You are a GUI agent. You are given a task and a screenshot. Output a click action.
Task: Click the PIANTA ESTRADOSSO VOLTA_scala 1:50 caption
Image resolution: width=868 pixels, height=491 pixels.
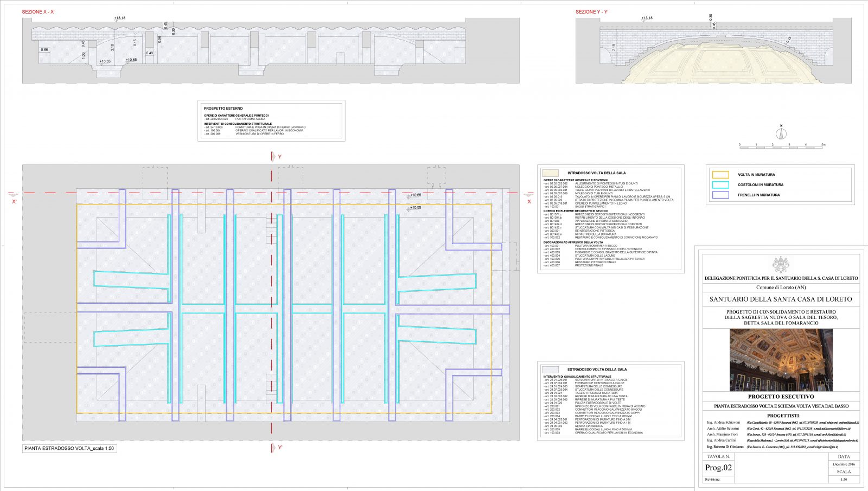69,449
